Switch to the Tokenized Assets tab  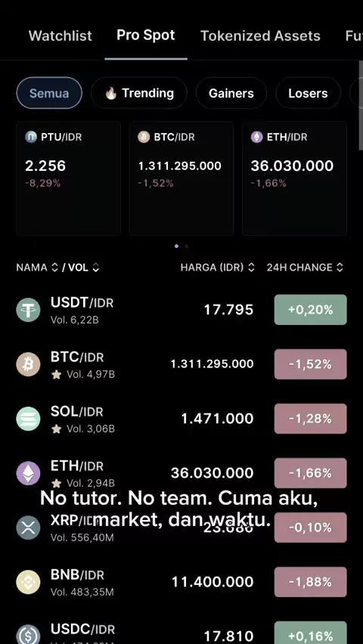coord(260,36)
